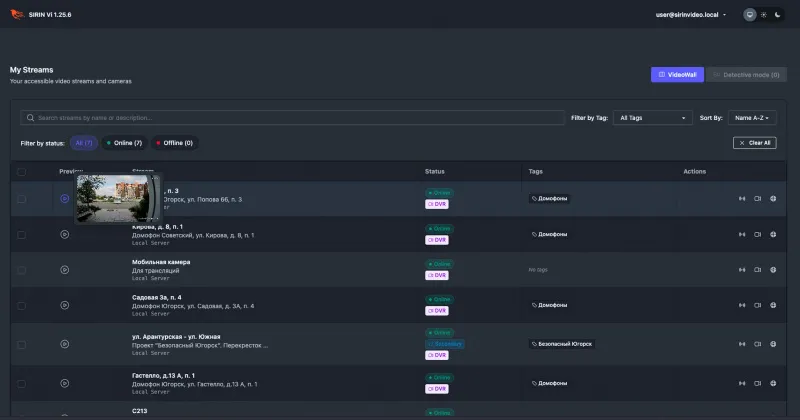The height and width of the screenshot is (420, 800).
Task: Click preview play icon for Кирова row
Action: coord(65,234)
